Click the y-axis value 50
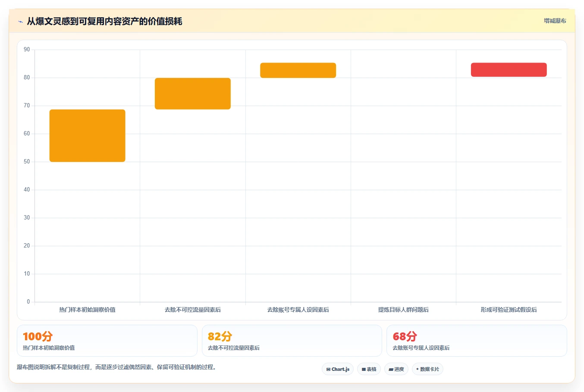The image size is (584, 392). click(27, 162)
